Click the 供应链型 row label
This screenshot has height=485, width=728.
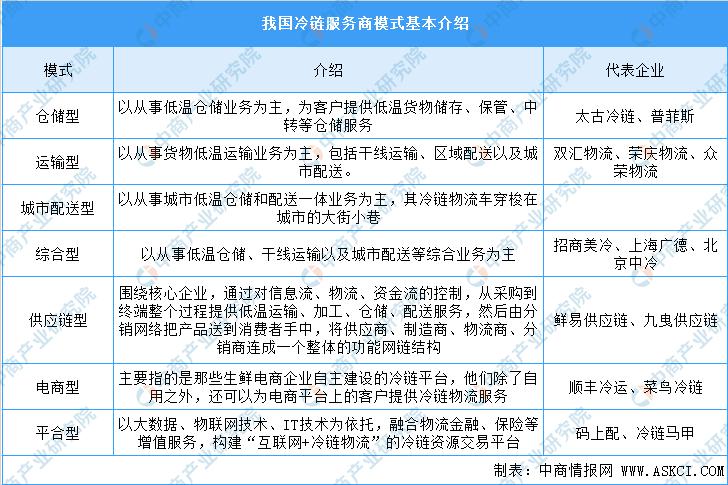(58, 320)
